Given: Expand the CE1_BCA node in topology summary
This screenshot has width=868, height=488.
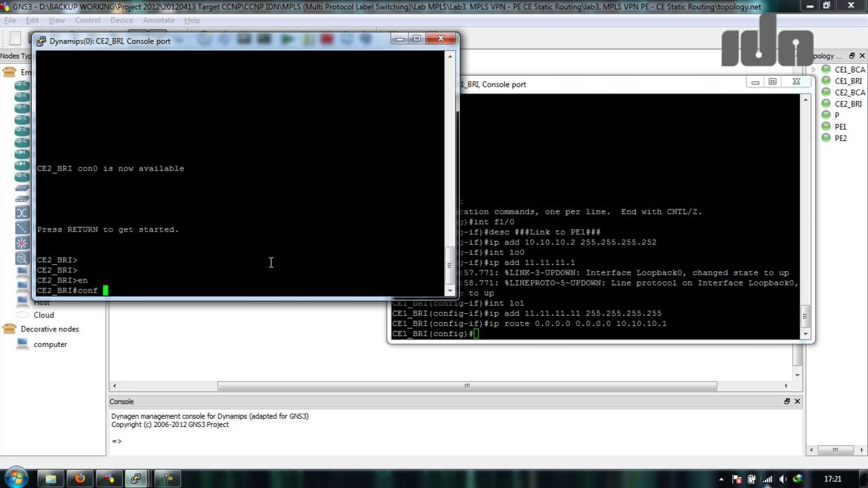Looking at the screenshot, I should [814, 69].
